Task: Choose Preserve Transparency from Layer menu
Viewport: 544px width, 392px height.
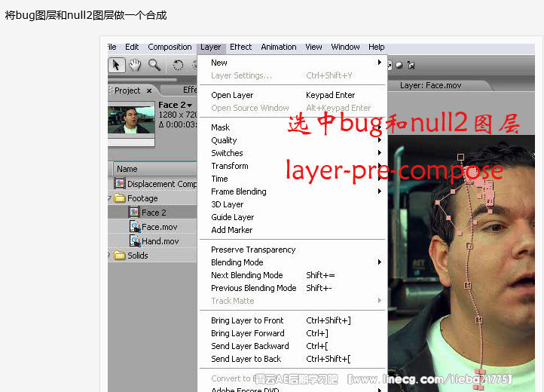Action: (253, 250)
